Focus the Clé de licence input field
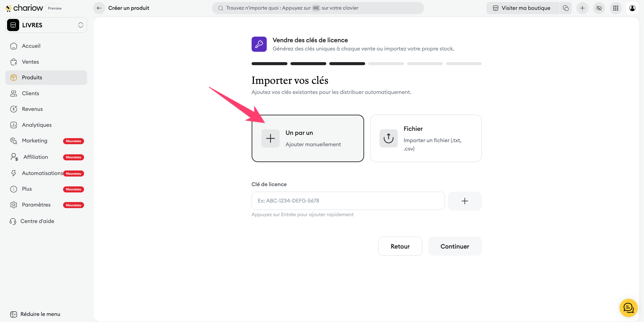This screenshot has width=644, height=322. pyautogui.click(x=348, y=201)
